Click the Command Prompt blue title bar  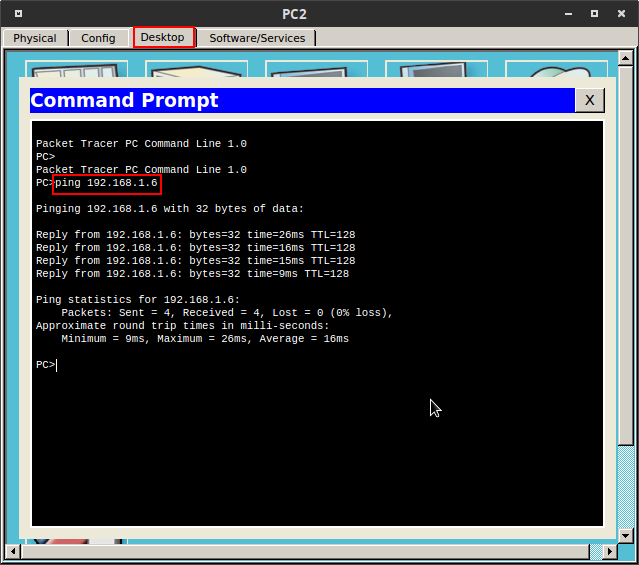coord(302,100)
